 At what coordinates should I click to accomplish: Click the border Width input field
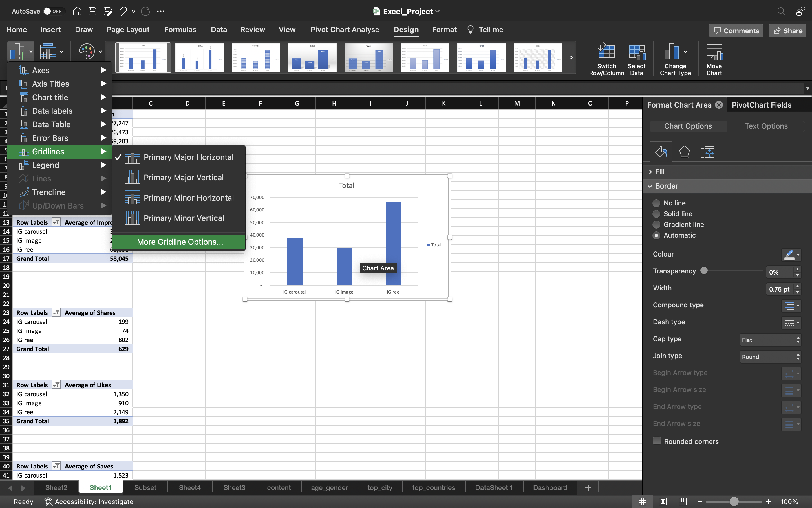(x=780, y=289)
